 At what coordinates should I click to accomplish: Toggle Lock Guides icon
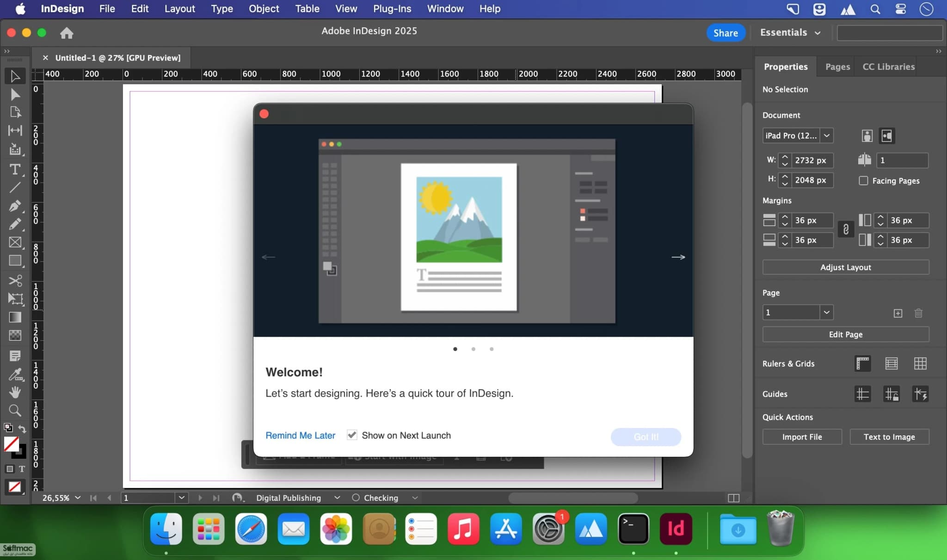pos(892,394)
